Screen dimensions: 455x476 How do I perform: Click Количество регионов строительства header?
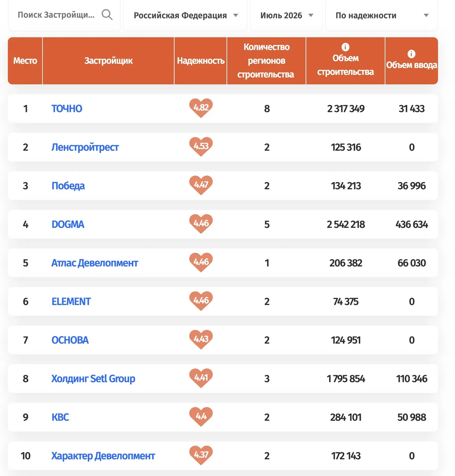point(266,61)
